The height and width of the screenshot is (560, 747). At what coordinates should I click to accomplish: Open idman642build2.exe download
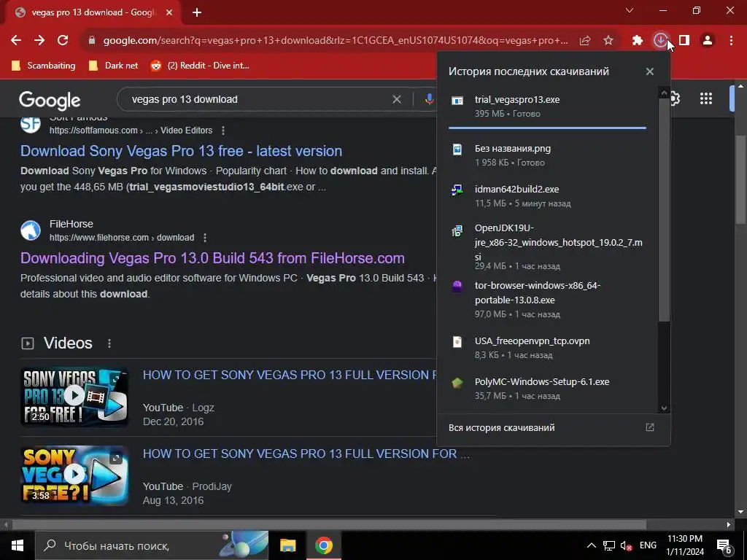pyautogui.click(x=547, y=195)
